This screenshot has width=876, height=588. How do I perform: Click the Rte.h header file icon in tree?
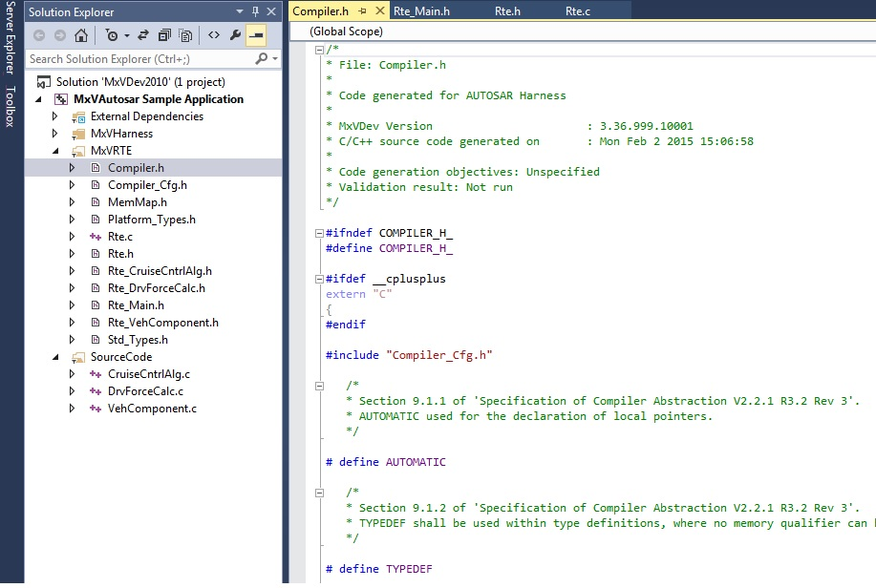tap(96, 254)
